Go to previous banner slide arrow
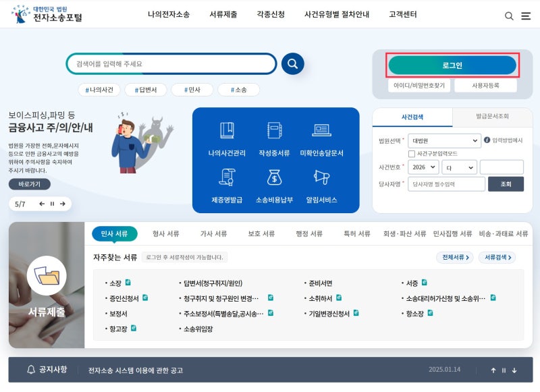540x392 pixels. coord(42,204)
